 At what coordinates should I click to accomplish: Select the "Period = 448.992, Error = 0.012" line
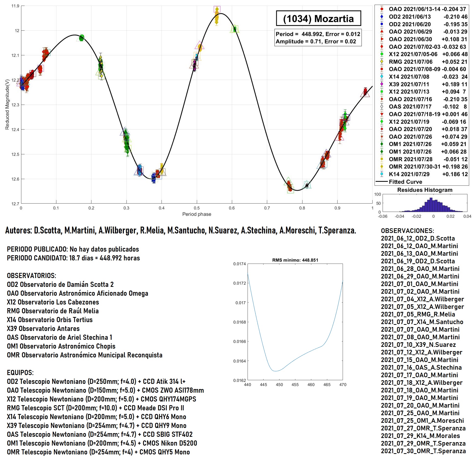coord(318,34)
